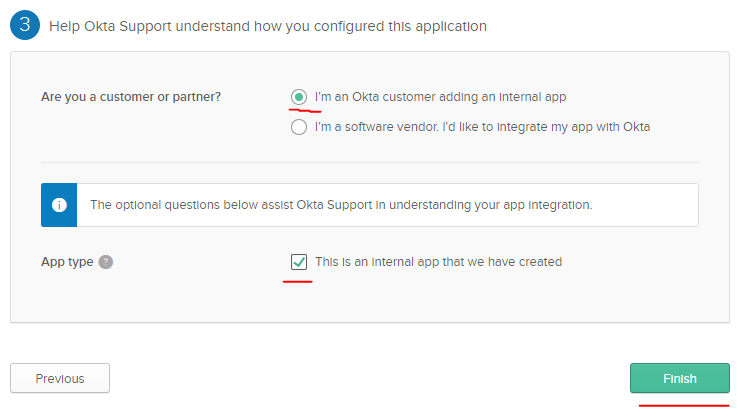Click the "I'm an Okta customer adding an internal app" label
The width and height of the screenshot is (741, 408).
coord(440,97)
